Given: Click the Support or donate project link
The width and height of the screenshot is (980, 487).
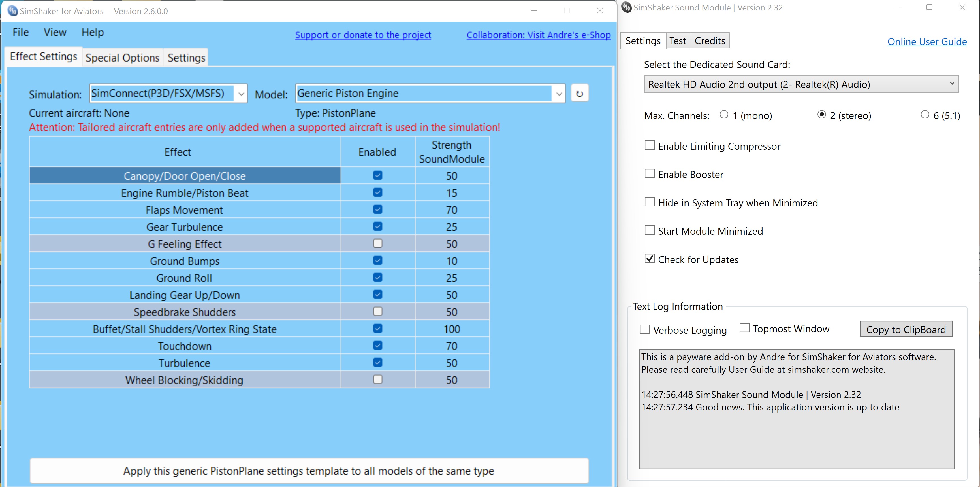Looking at the screenshot, I should click(x=362, y=34).
